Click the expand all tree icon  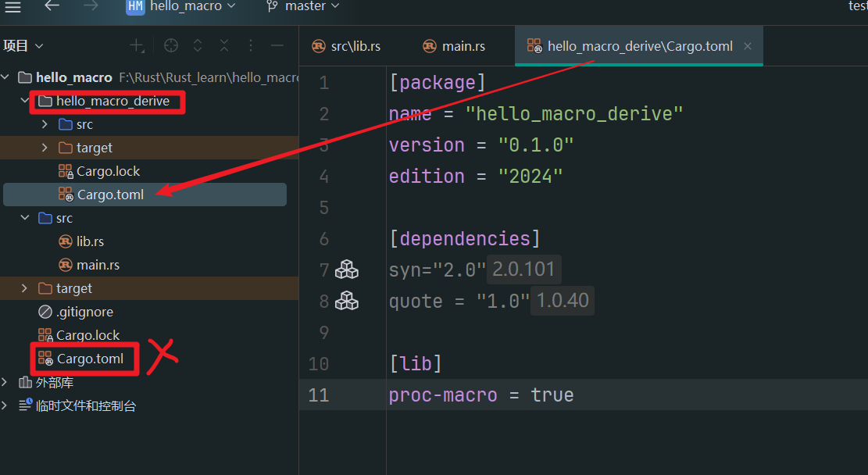point(198,46)
